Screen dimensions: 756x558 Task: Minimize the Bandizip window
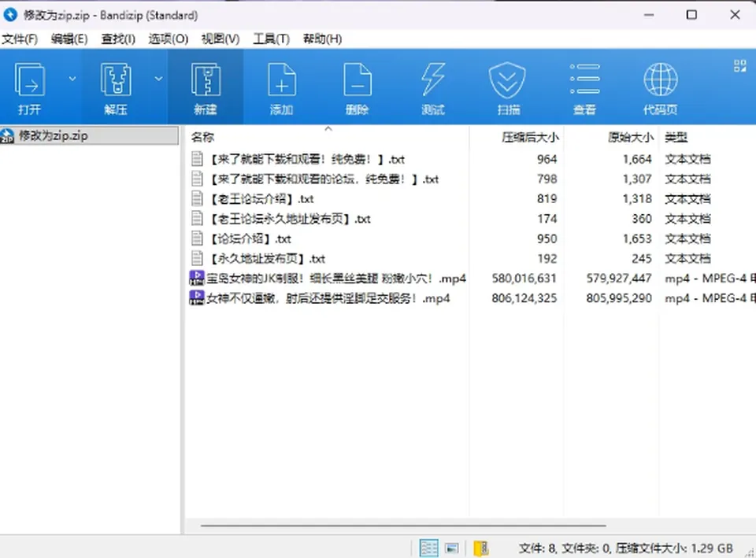tap(649, 15)
